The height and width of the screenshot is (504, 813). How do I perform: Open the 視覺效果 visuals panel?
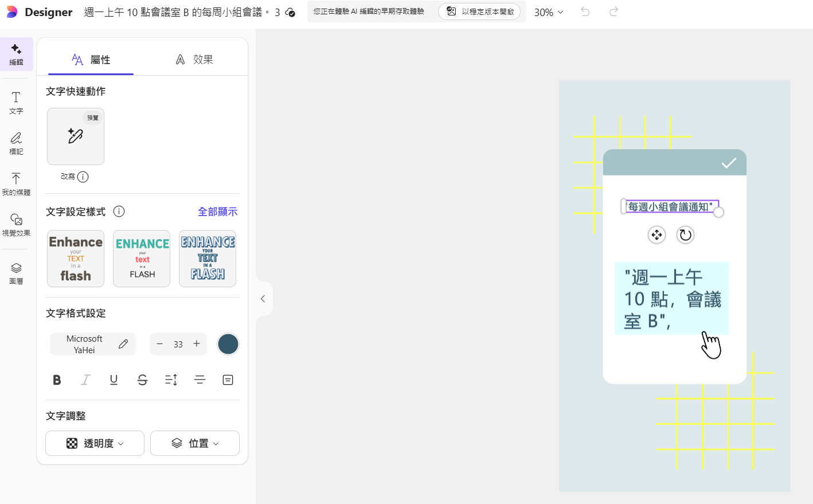(x=16, y=225)
